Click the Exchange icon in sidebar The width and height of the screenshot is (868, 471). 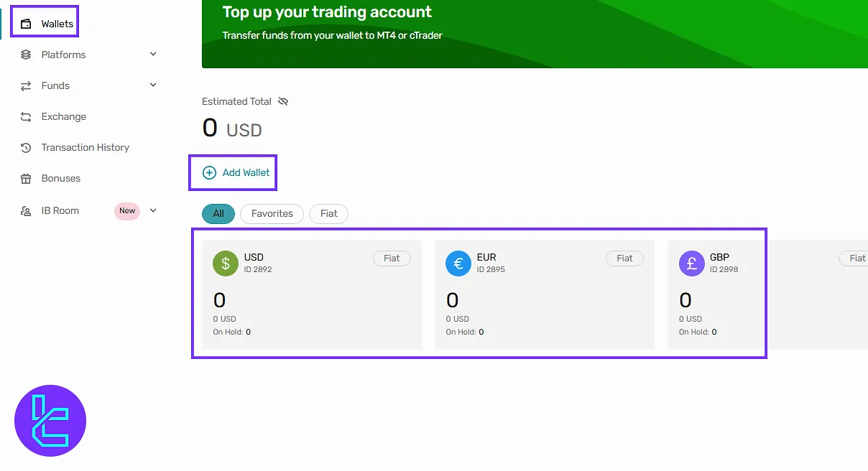[x=26, y=116]
